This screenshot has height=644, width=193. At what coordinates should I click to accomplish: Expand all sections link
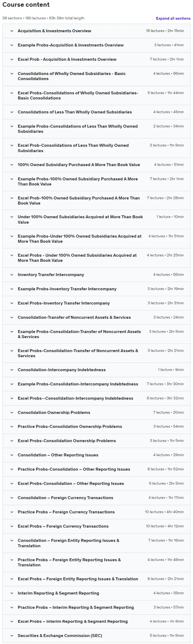[x=173, y=18]
